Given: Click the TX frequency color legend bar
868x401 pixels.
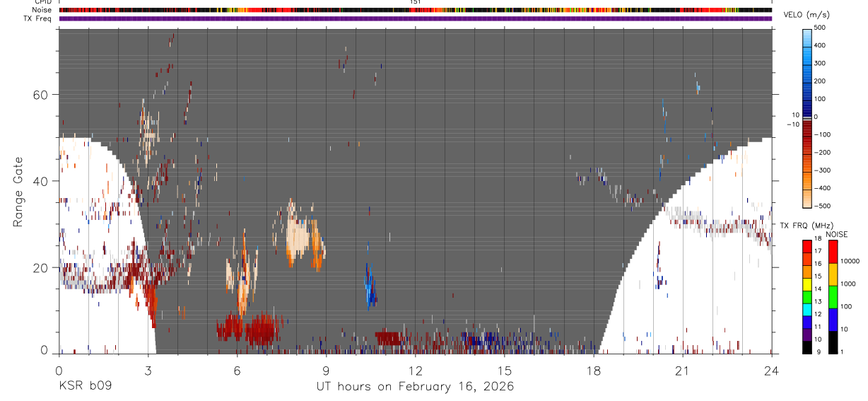Looking at the screenshot, I should (x=807, y=296).
